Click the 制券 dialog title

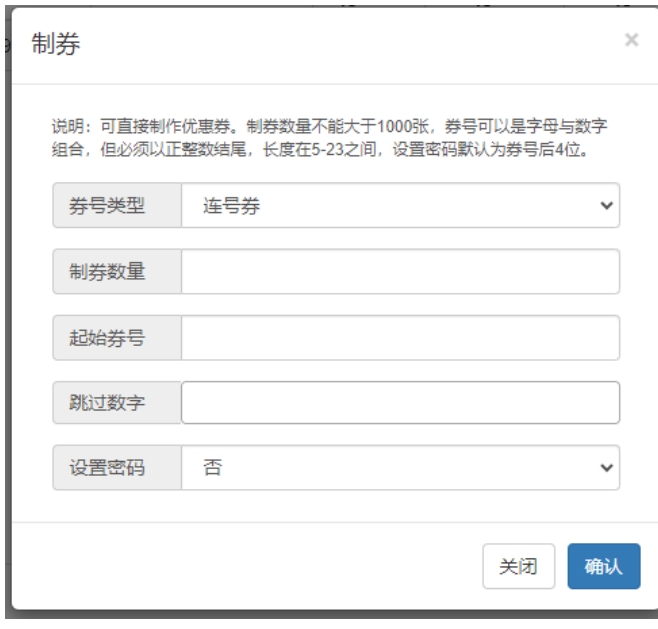pyautogui.click(x=55, y=44)
